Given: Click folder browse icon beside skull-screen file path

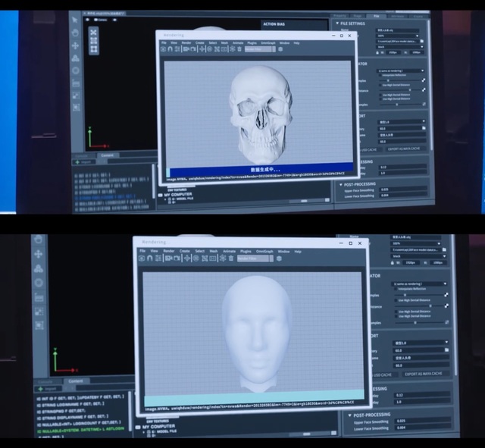Looking at the screenshot, I should [424, 39].
